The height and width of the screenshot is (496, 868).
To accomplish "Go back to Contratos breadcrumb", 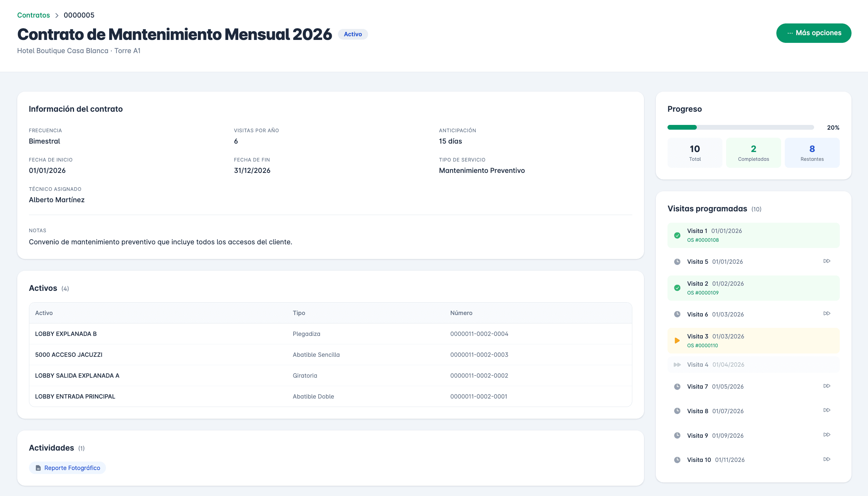I will (x=33, y=15).
